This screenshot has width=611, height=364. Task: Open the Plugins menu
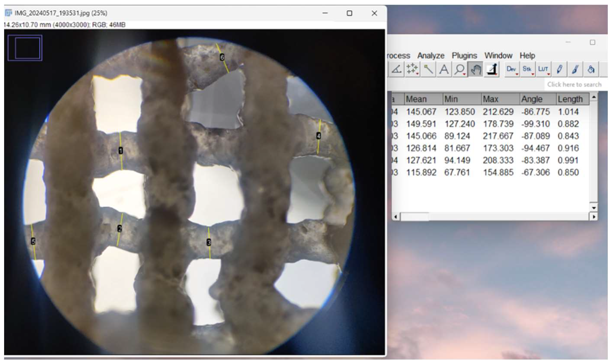pyautogui.click(x=464, y=56)
